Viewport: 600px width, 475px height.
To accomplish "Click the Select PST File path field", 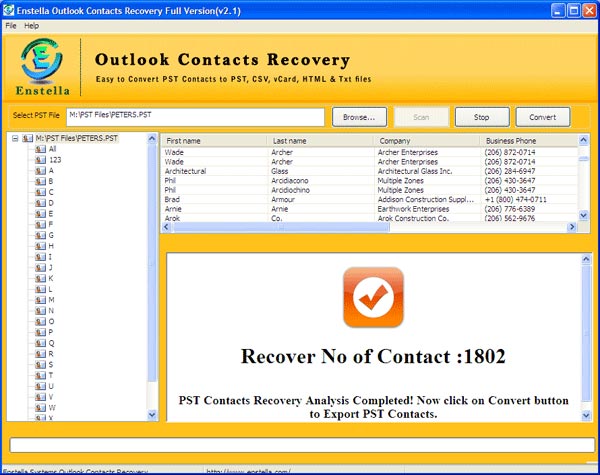I will (x=195, y=117).
